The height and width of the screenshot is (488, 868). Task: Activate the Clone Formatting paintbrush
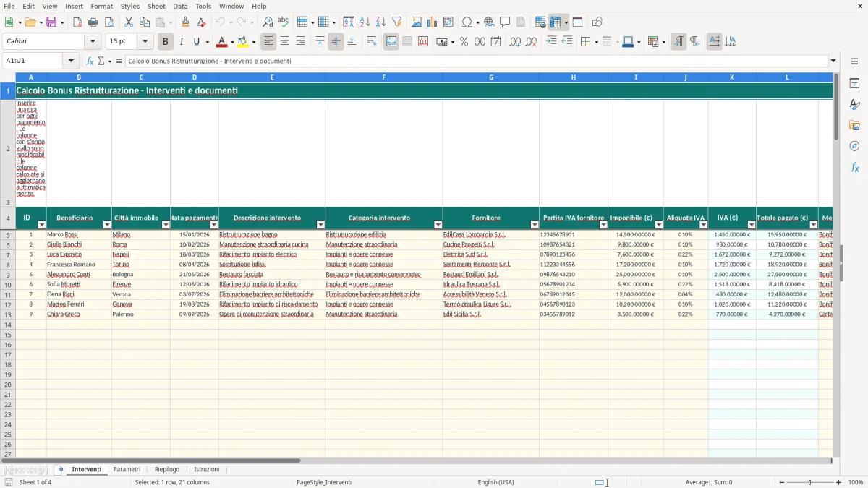[x=185, y=22]
